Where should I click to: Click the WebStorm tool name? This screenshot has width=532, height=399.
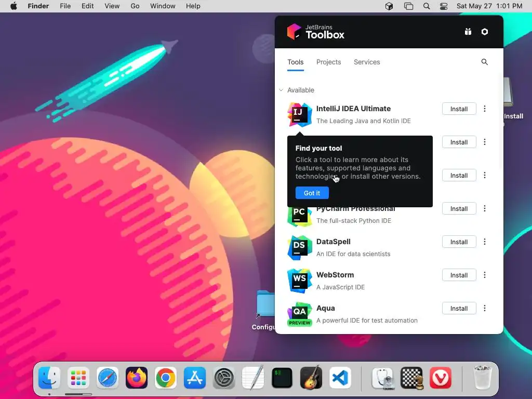click(335, 275)
